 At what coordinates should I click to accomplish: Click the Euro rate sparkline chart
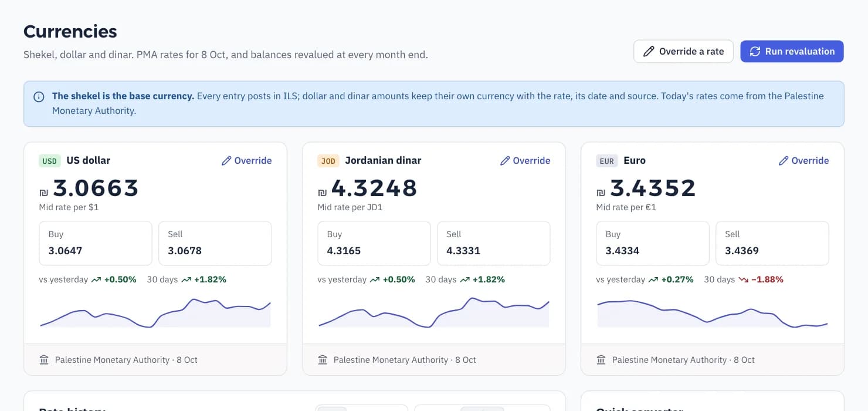pos(713,312)
